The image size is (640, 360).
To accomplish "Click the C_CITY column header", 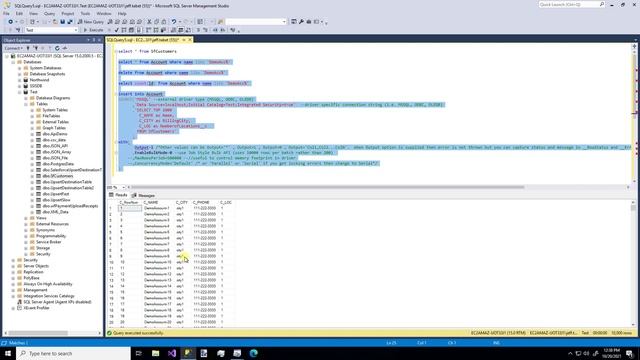I will [182, 202].
